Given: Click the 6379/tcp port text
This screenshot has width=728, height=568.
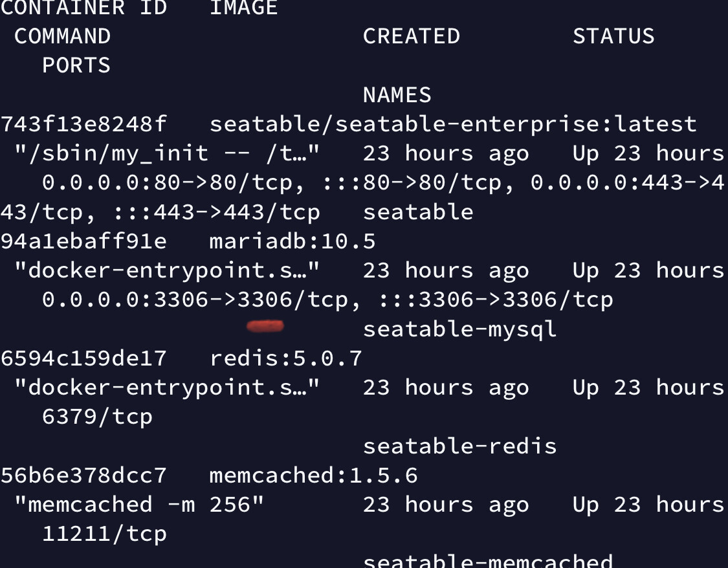Looking at the screenshot, I should pos(98,417).
